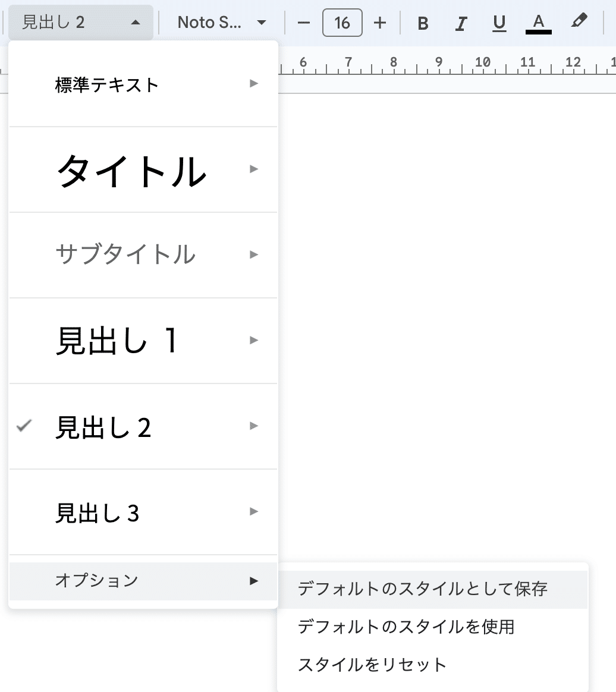Choose デフォルトのスタイルとして保存
The width and height of the screenshot is (616, 692).
(x=433, y=589)
